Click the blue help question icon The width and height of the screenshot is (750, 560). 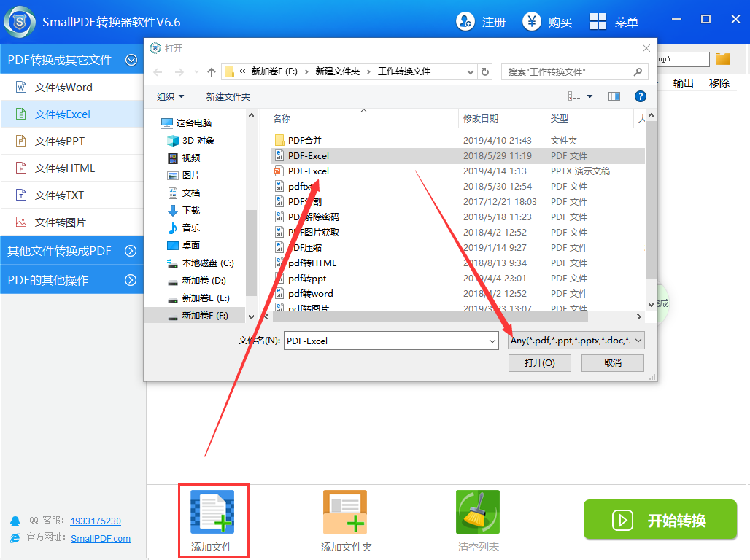click(x=640, y=96)
